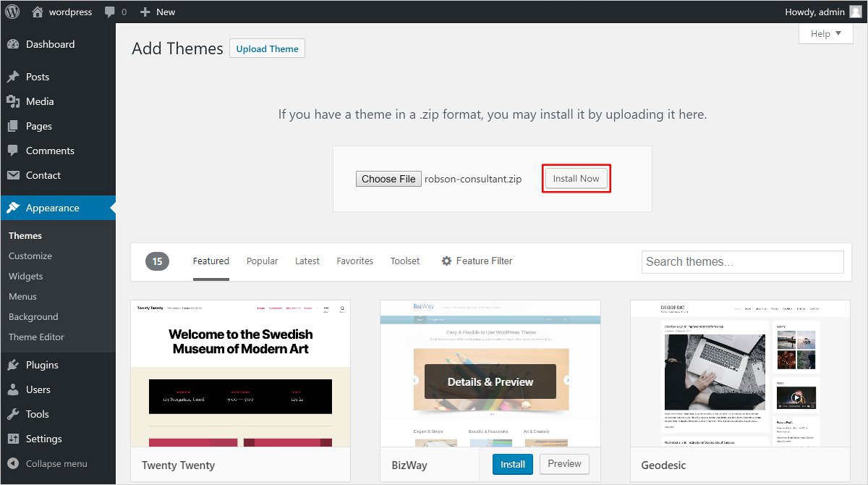
Task: Click the Add Themes heading
Action: click(x=177, y=48)
